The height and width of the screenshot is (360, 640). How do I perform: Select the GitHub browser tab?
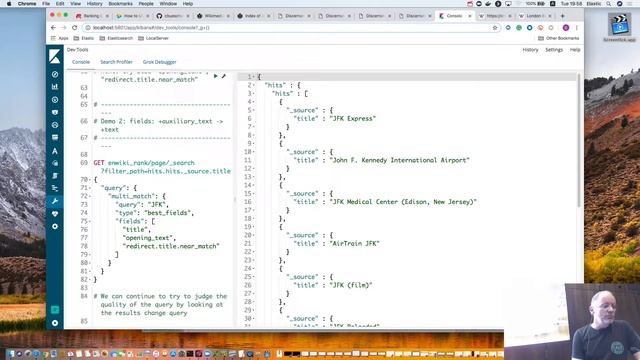(173, 16)
